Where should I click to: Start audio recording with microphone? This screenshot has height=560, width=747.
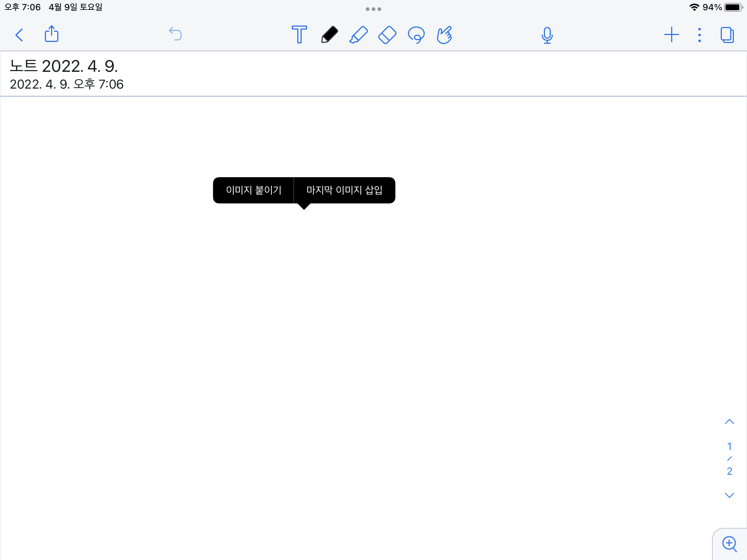tap(547, 35)
